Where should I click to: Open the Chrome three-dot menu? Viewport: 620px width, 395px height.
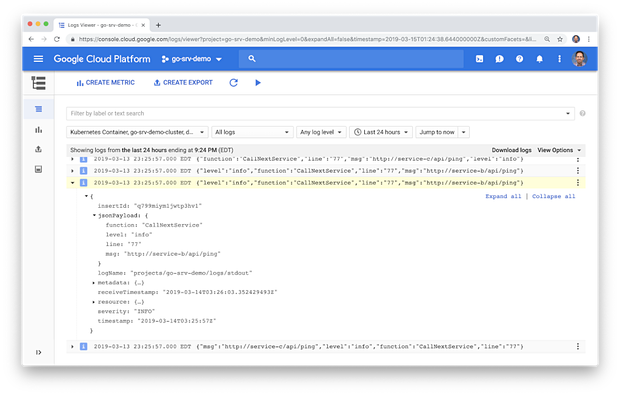click(589, 39)
